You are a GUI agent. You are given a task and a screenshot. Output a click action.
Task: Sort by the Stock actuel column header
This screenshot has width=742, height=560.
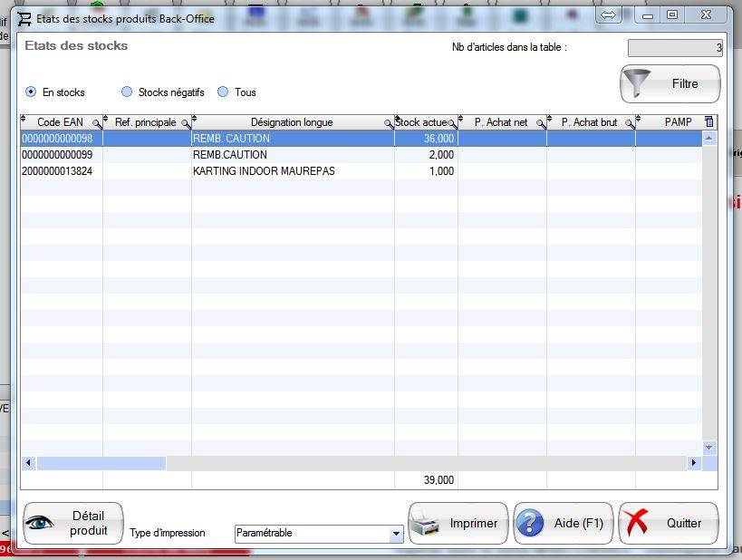point(424,122)
